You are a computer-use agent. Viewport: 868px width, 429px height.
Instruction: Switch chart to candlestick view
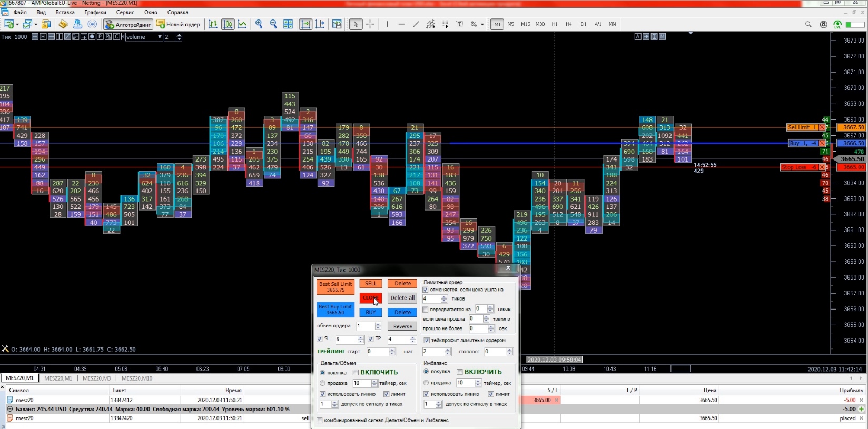228,24
